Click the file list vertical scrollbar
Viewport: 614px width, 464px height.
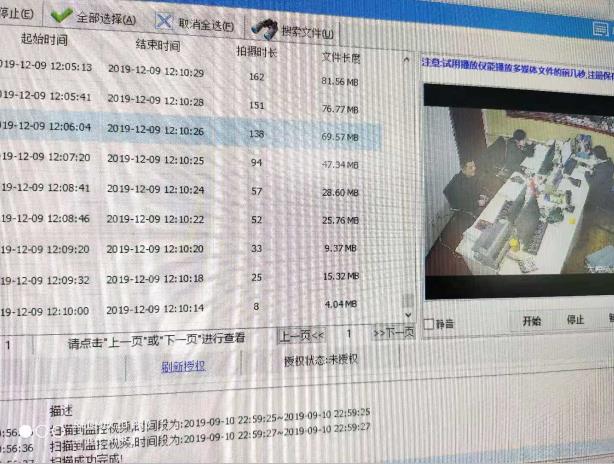[x=408, y=200]
